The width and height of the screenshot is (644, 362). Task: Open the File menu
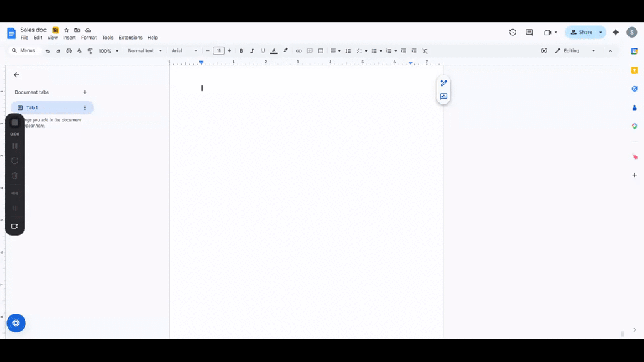pos(25,38)
